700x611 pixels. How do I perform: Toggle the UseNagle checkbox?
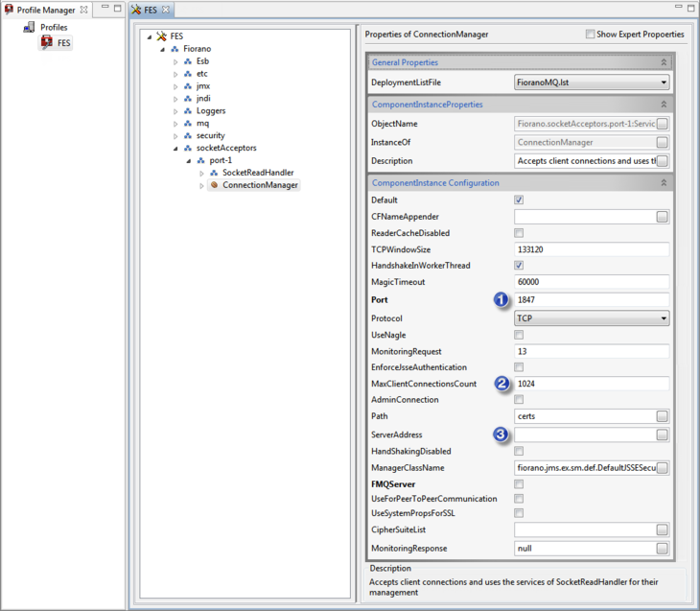click(x=519, y=335)
